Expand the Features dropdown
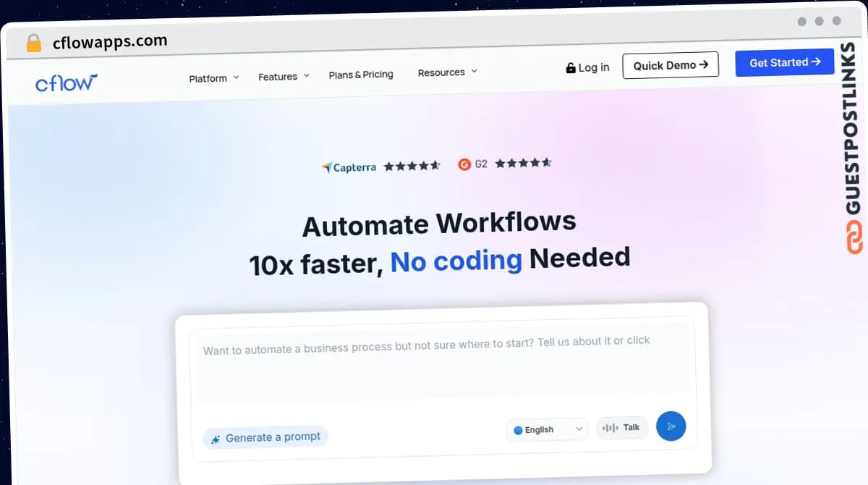Image resolution: width=868 pixels, height=485 pixels. pyautogui.click(x=284, y=76)
